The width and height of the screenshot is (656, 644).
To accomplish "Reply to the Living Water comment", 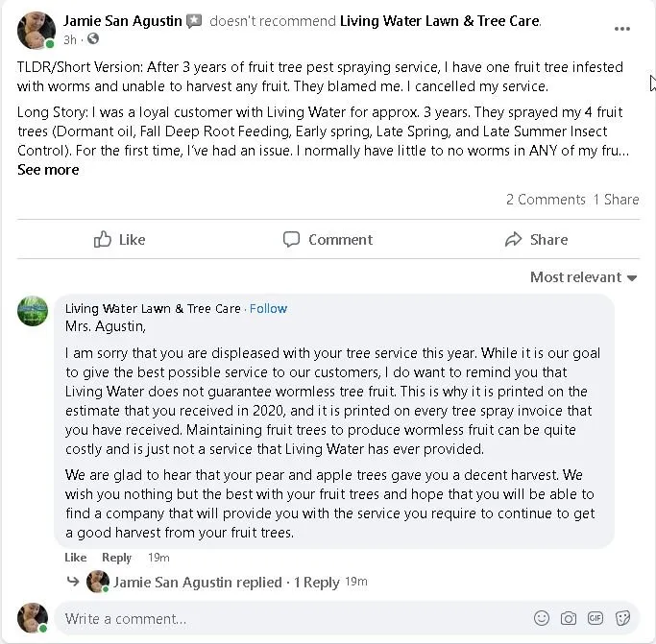I will [116, 558].
